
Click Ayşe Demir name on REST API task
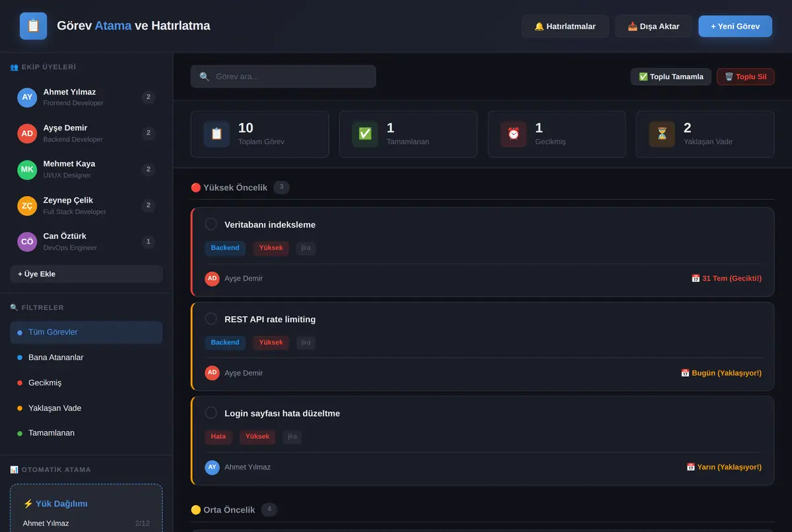(x=244, y=373)
